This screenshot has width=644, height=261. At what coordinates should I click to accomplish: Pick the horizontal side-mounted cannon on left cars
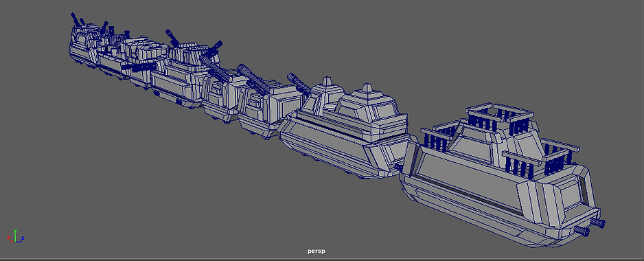(x=139, y=67)
